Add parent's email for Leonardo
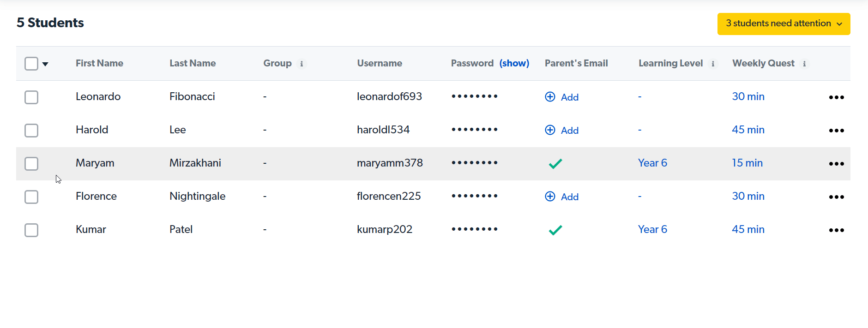 coord(562,97)
